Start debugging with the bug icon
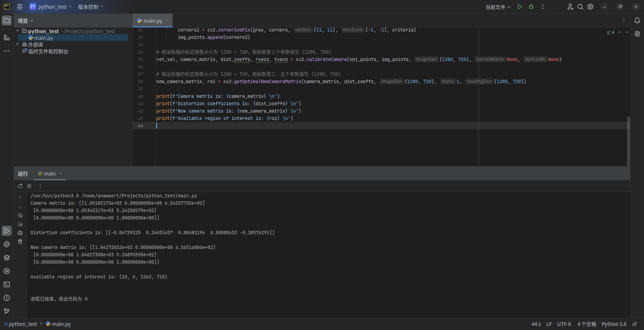The image size is (644, 330). tap(531, 7)
